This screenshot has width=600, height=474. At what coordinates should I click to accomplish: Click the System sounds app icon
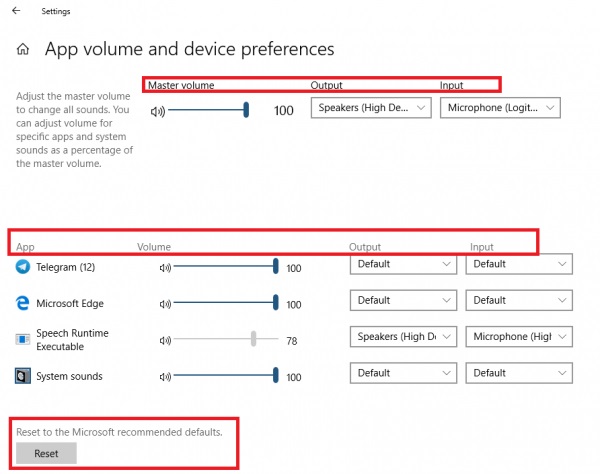click(23, 376)
